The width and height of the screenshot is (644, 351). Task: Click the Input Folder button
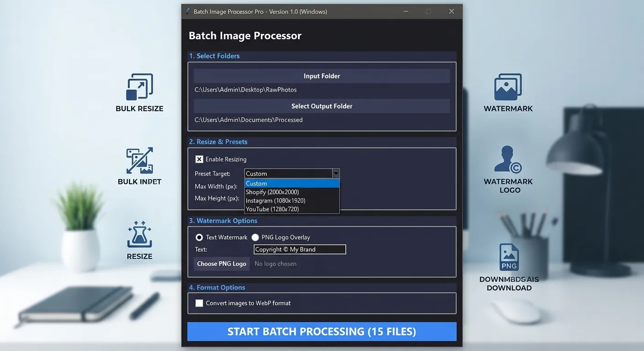coord(322,76)
